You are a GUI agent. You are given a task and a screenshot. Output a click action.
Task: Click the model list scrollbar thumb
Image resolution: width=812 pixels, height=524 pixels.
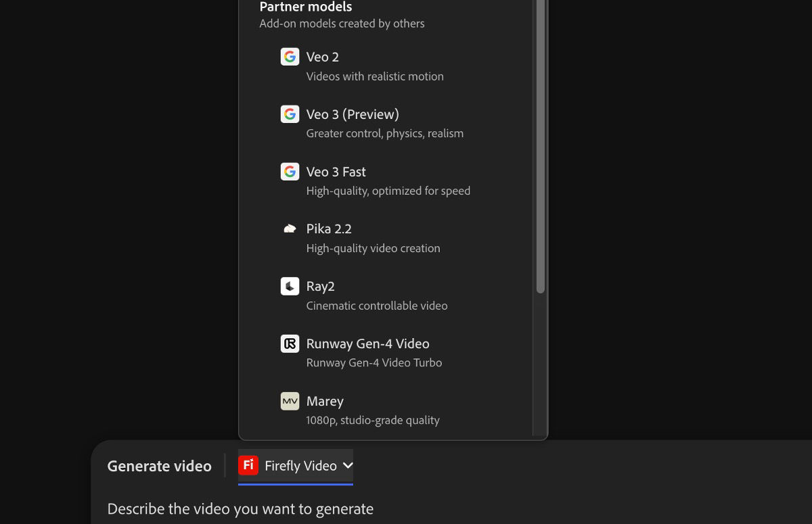coord(540,145)
